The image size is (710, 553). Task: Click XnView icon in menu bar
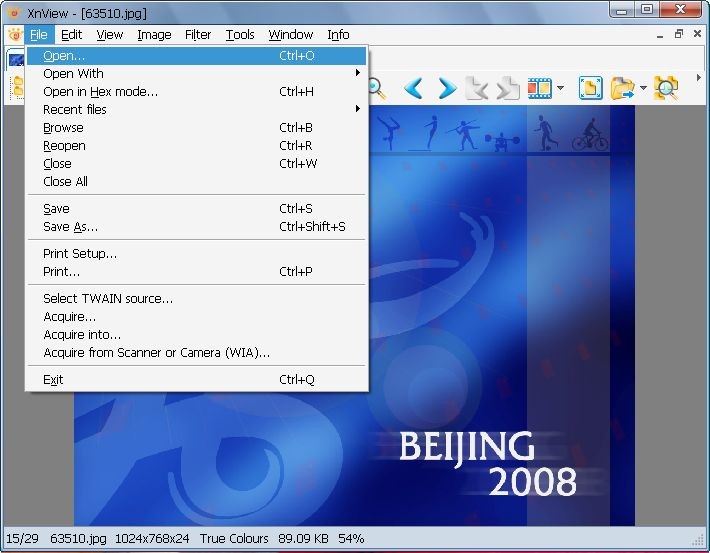tap(15, 34)
